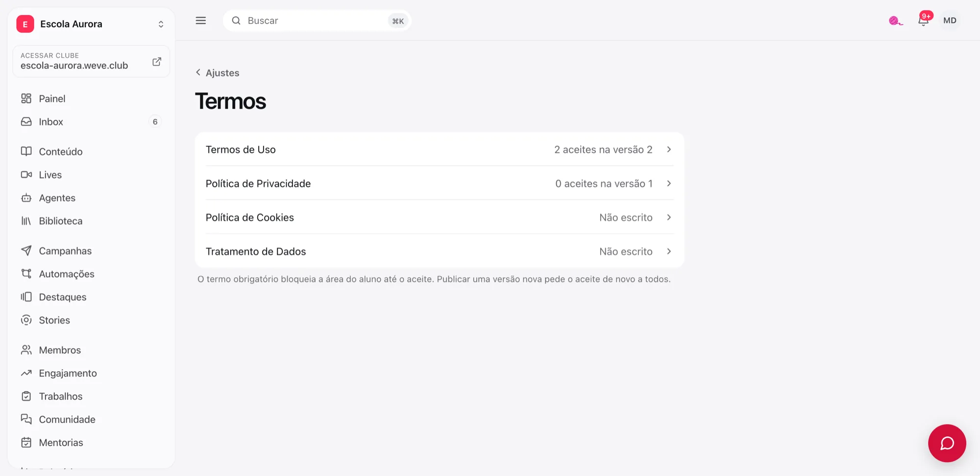Viewport: 980px width, 476px height.
Task: Open Tratamento de Dados row chevron
Action: (x=669, y=251)
